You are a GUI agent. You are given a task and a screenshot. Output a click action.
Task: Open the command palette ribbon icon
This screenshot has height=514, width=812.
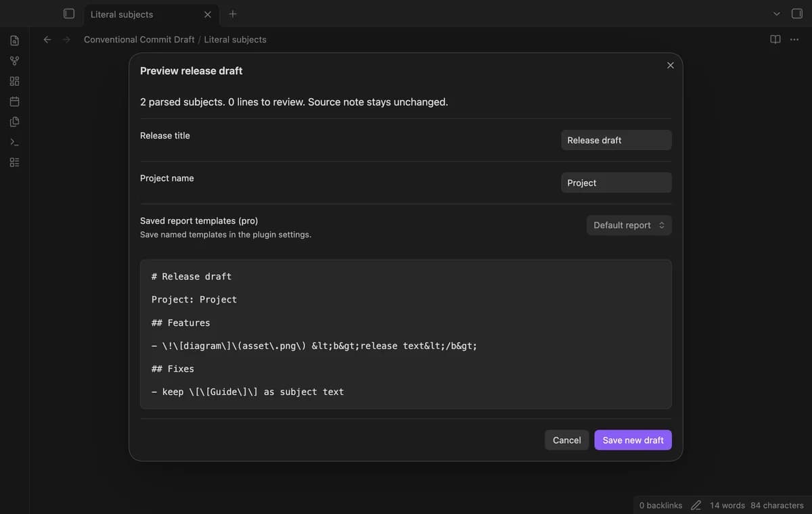coord(14,142)
